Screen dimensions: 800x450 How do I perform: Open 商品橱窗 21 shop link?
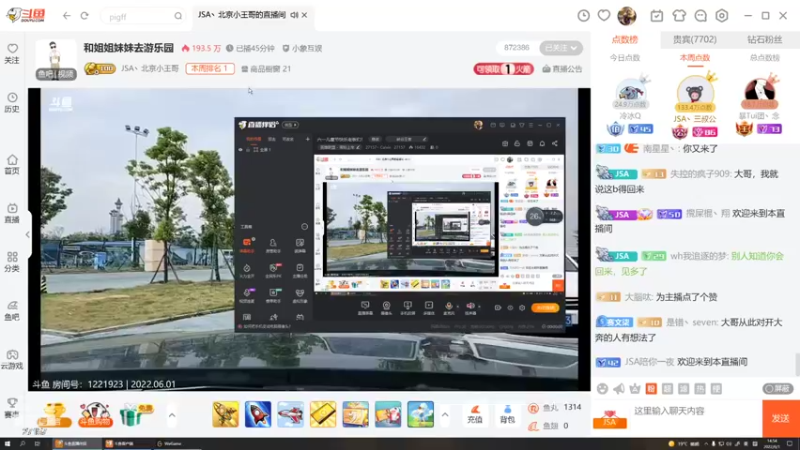(x=266, y=69)
